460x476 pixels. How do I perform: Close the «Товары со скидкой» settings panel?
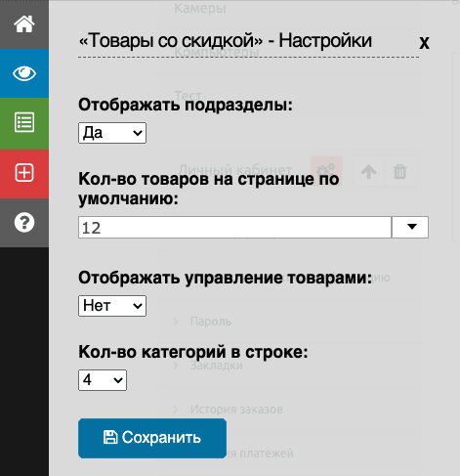424,42
